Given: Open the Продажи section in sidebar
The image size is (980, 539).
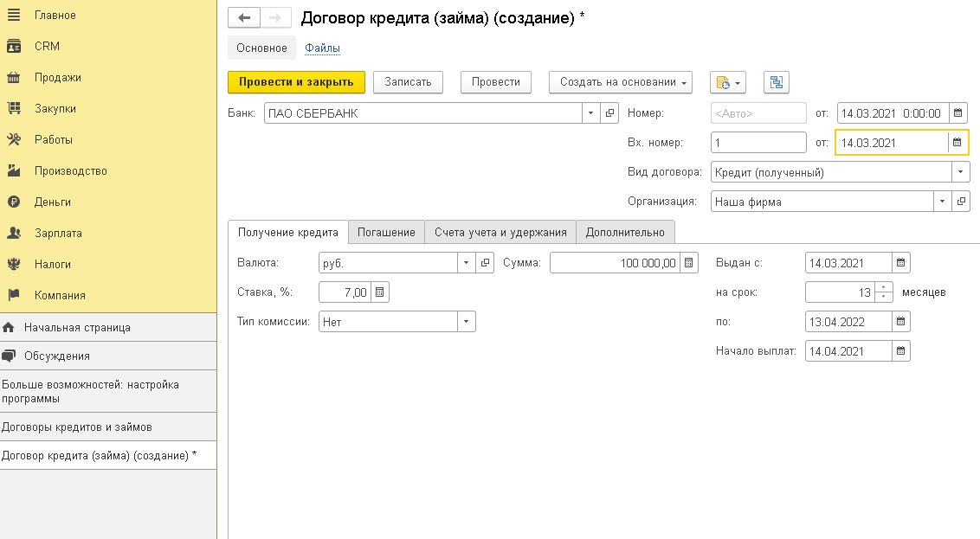Looking at the screenshot, I should (57, 77).
